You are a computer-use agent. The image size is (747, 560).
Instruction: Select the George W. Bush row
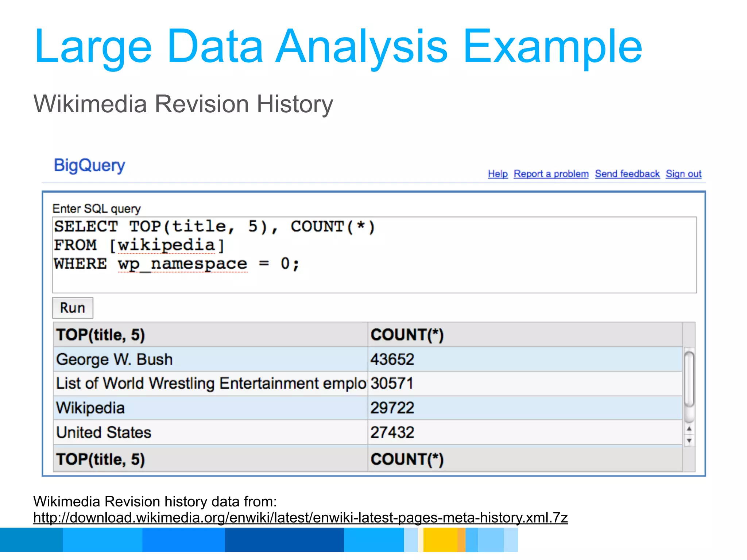[x=368, y=359]
